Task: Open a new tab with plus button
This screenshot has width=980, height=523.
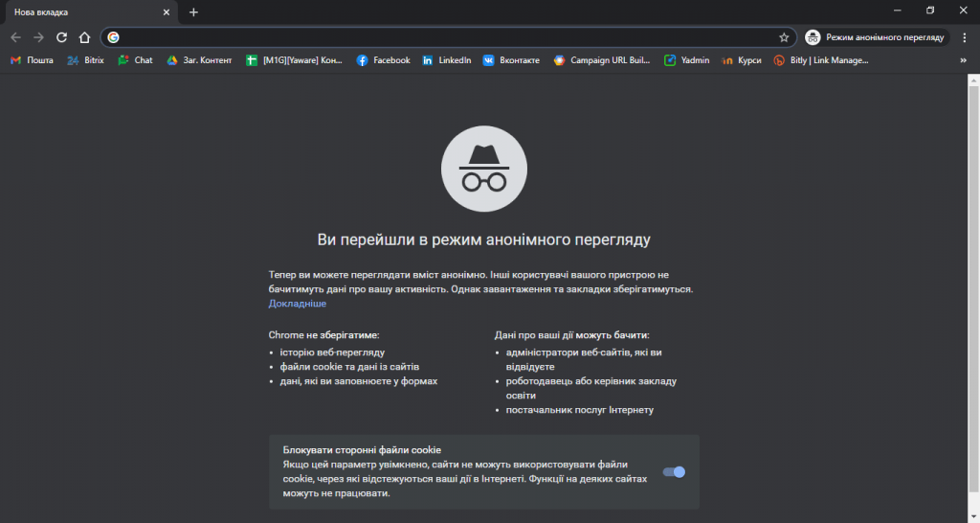Action: [x=193, y=12]
